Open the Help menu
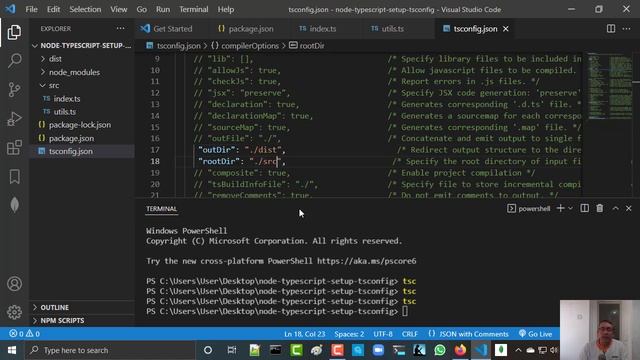This screenshot has height=360, width=640. coord(226,9)
